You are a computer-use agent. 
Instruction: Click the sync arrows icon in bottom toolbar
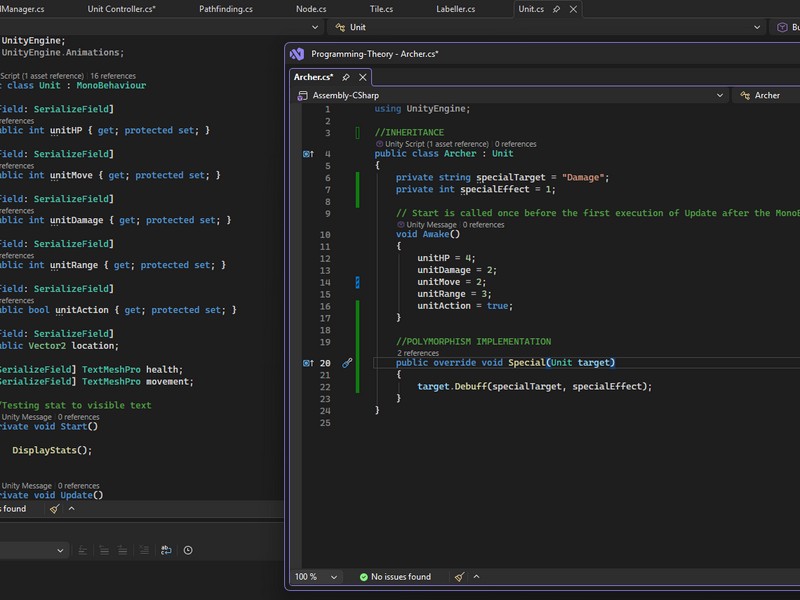pos(166,550)
